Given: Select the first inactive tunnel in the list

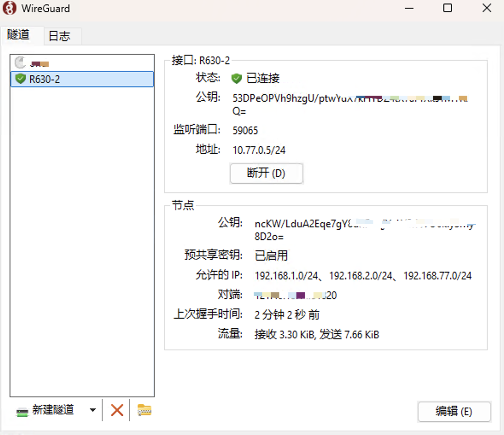Looking at the screenshot, I should point(82,63).
